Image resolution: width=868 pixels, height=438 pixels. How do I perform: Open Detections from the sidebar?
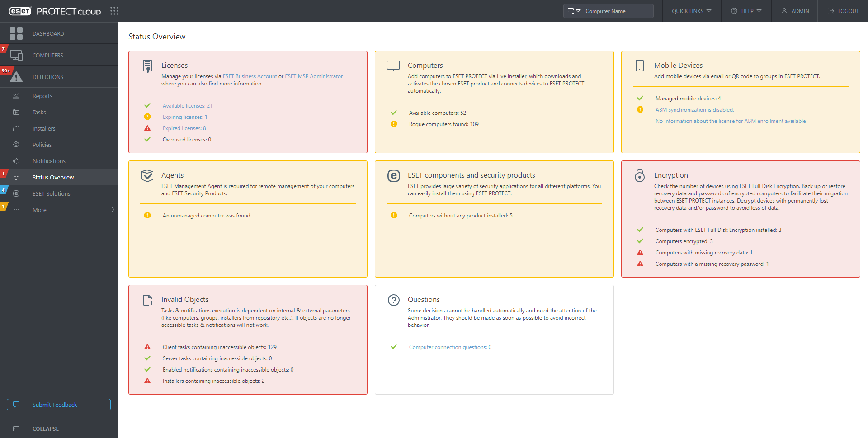click(x=48, y=77)
